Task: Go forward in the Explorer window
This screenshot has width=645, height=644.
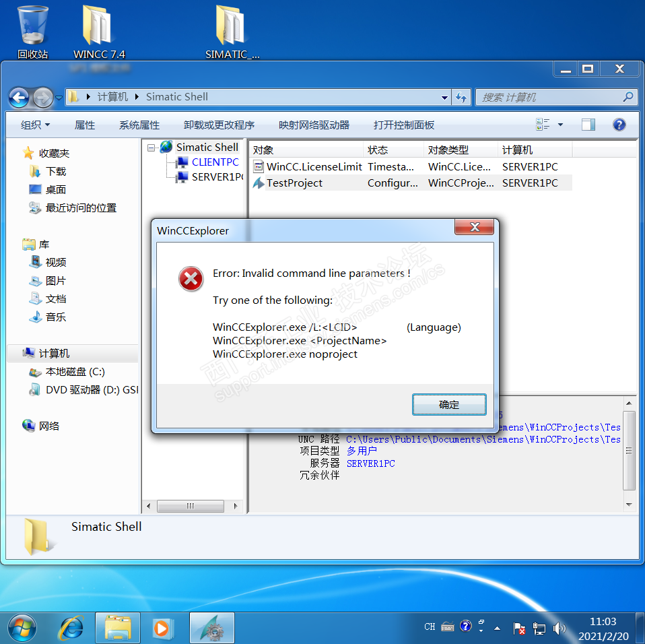Action: (x=43, y=98)
